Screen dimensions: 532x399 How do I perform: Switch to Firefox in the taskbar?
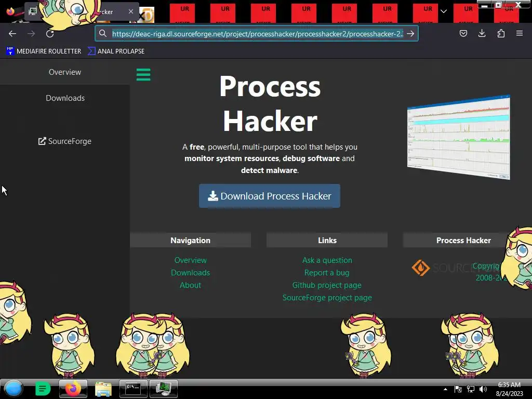tap(73, 389)
